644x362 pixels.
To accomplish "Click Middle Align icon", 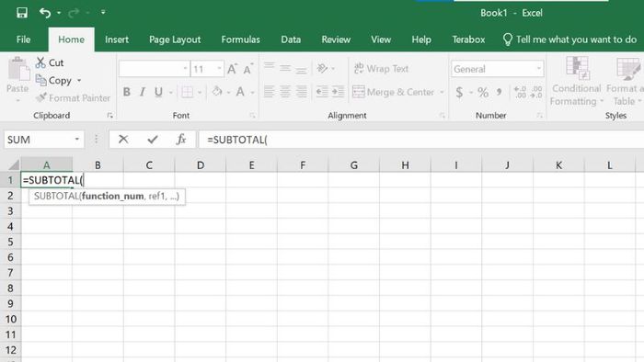I will click(285, 68).
